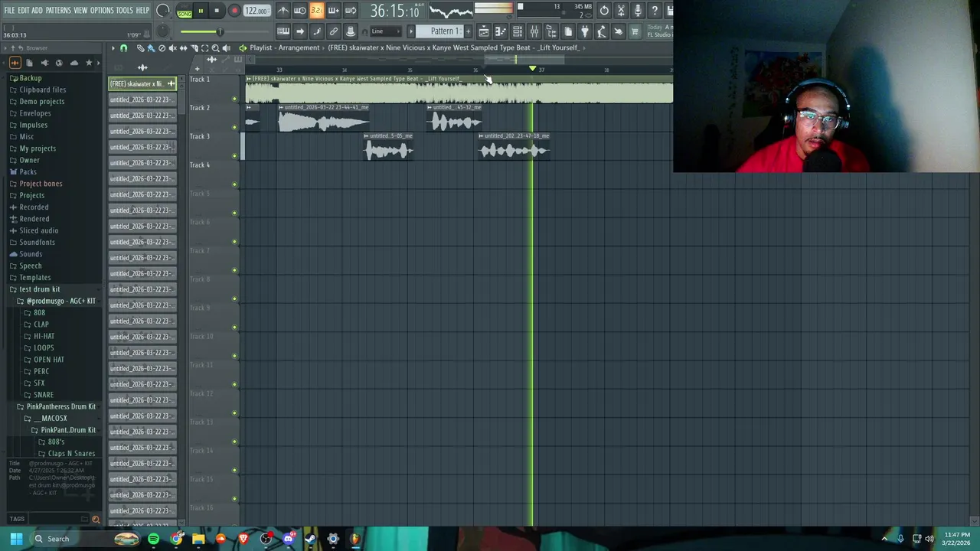Image resolution: width=980 pixels, height=551 pixels.
Task: Open Spotify from the taskbar
Action: click(154, 539)
